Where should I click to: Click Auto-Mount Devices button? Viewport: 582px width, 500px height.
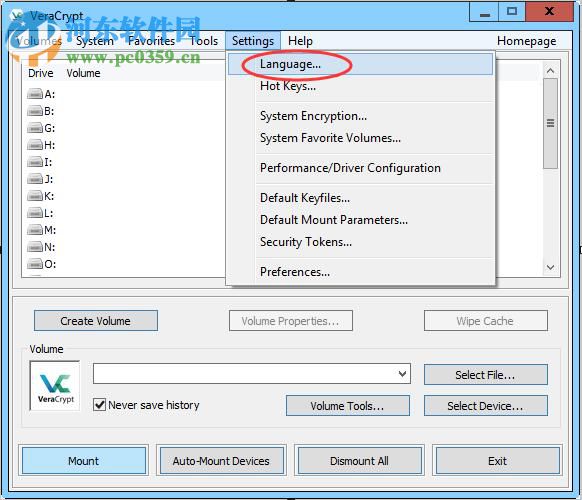[221, 461]
